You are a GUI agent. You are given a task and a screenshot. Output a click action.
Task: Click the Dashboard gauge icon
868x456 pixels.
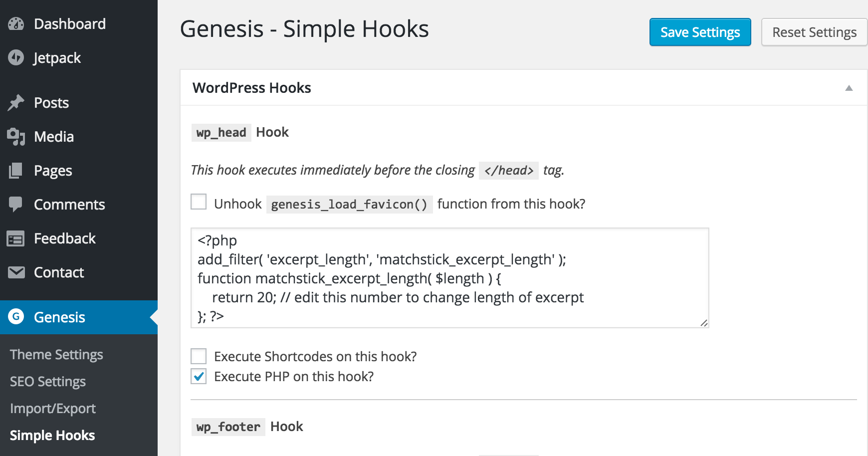coord(16,24)
